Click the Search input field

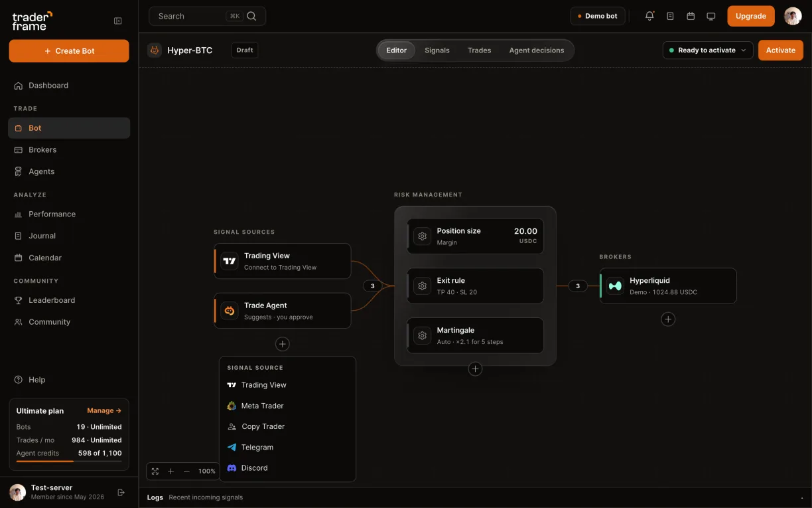click(208, 16)
